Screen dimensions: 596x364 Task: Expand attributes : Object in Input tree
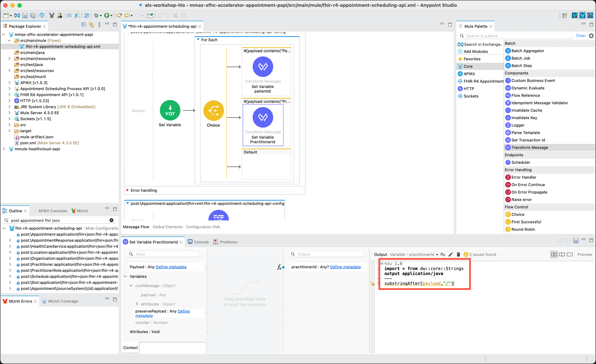137,304
